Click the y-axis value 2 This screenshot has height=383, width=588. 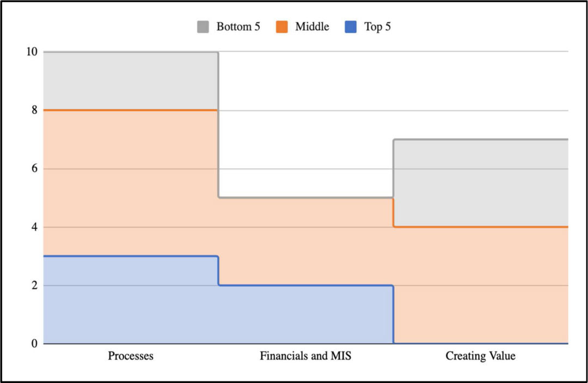click(x=34, y=286)
